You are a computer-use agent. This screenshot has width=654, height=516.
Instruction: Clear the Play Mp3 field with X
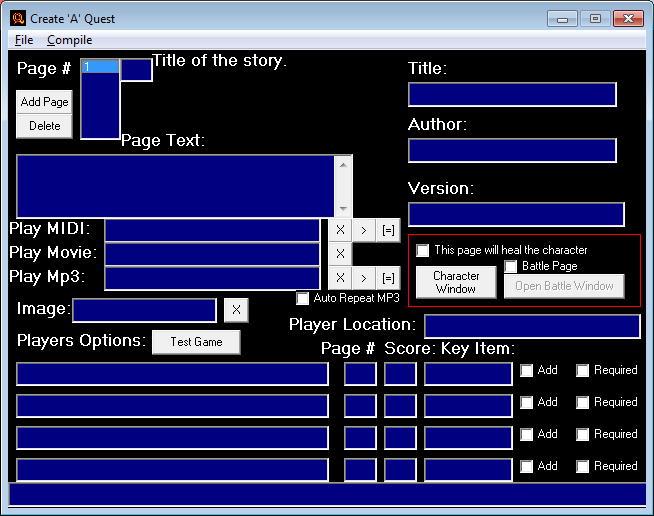click(340, 278)
